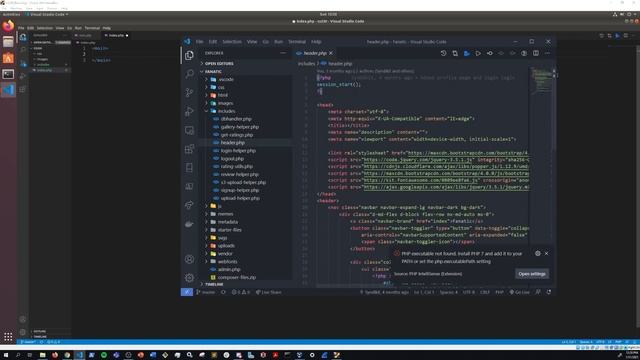The image size is (640, 360).
Task: Open Run and Debug view
Action: pyautogui.click(x=189, y=111)
